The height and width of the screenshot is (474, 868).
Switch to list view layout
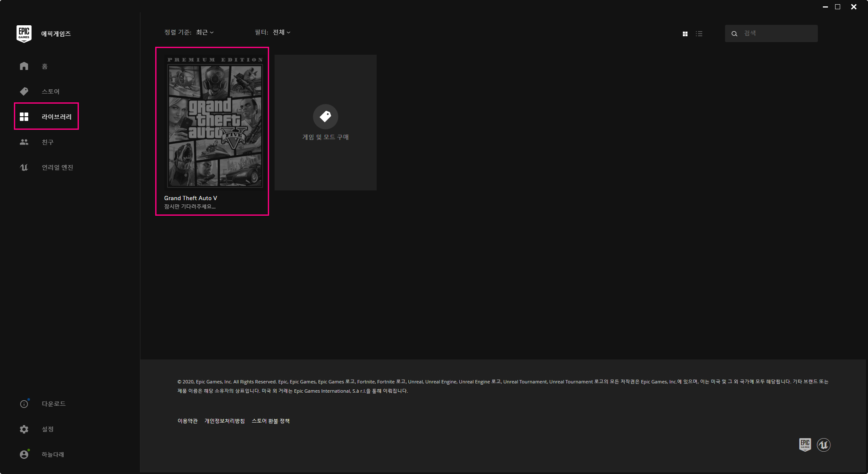[699, 34]
